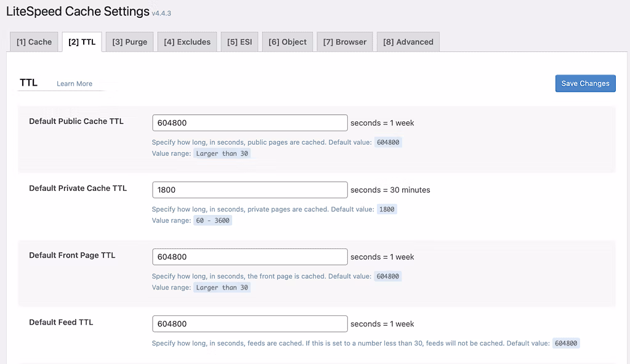The width and height of the screenshot is (630, 364).
Task: Click the Save Changes button
Action: pos(586,83)
